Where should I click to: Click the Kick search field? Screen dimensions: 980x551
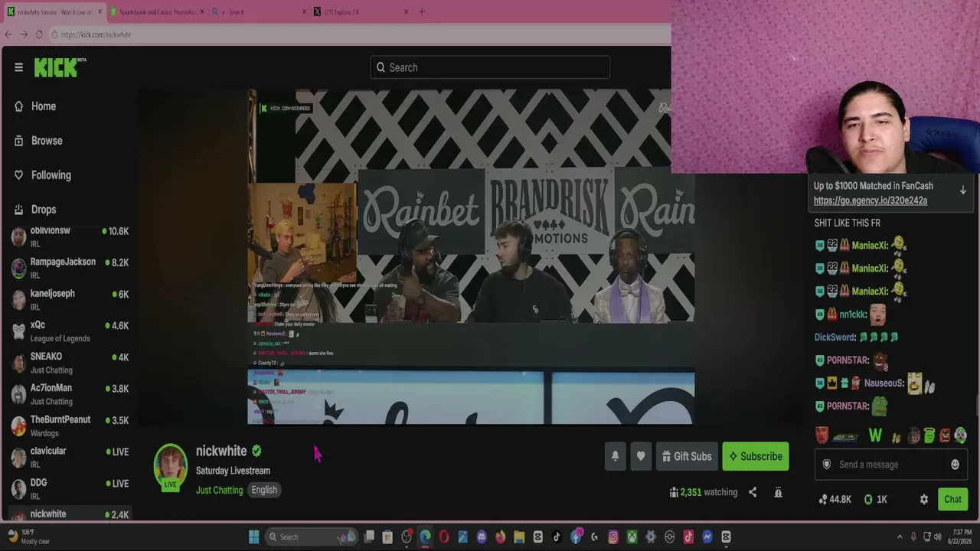[x=490, y=67]
